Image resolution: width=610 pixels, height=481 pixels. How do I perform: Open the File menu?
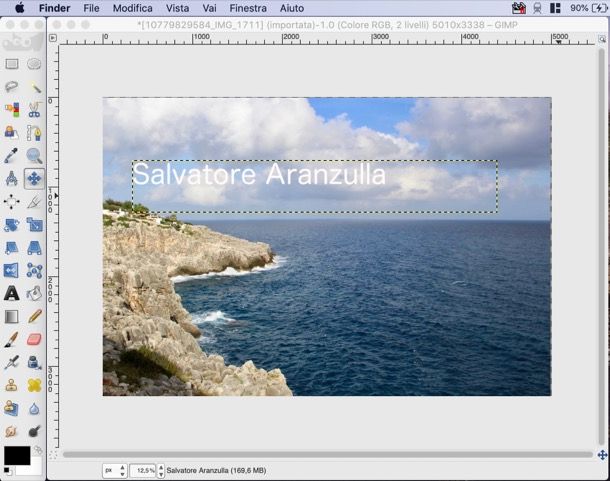(x=91, y=8)
